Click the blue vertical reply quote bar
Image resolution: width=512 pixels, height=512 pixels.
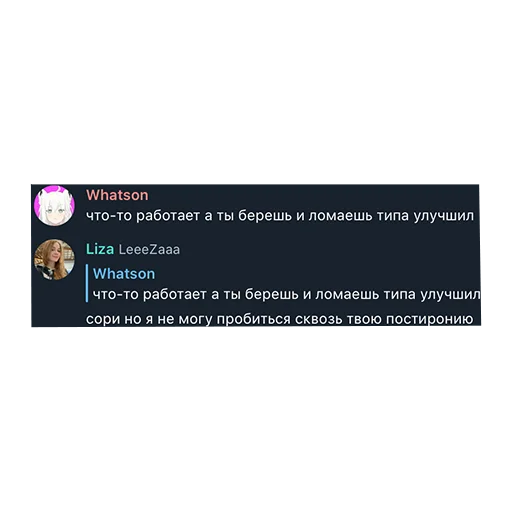[87, 283]
